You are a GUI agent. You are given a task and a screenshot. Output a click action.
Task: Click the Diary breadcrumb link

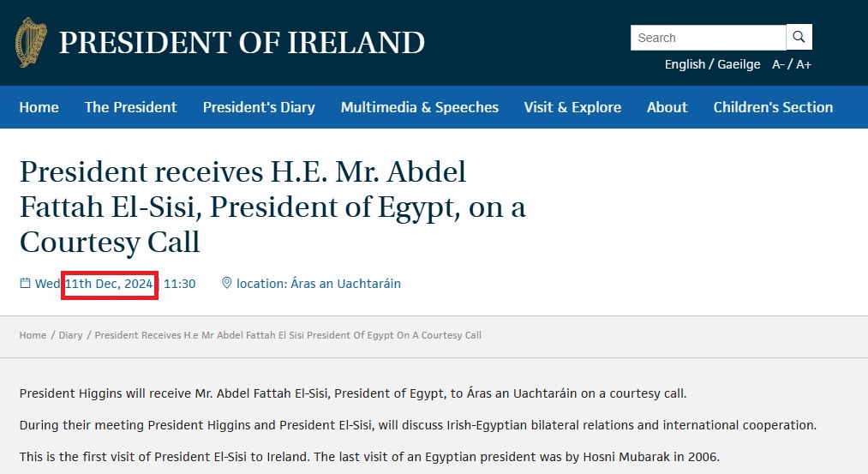(71, 335)
